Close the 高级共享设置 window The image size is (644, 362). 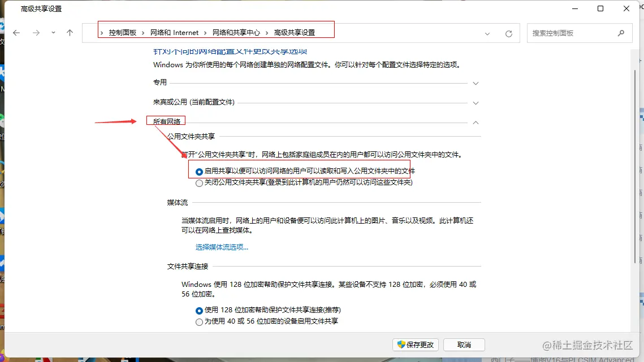pos(626,8)
